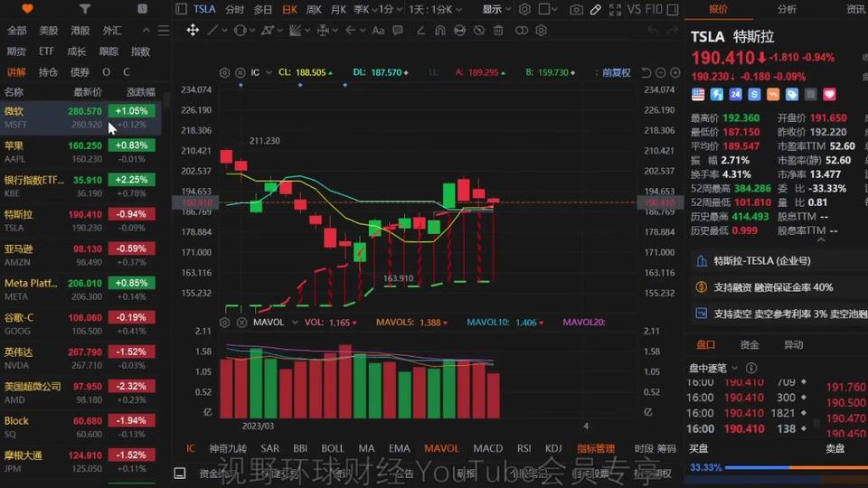This screenshot has height=488, width=868.
Task: Select the comment bubble annotation tool
Action: (x=398, y=31)
